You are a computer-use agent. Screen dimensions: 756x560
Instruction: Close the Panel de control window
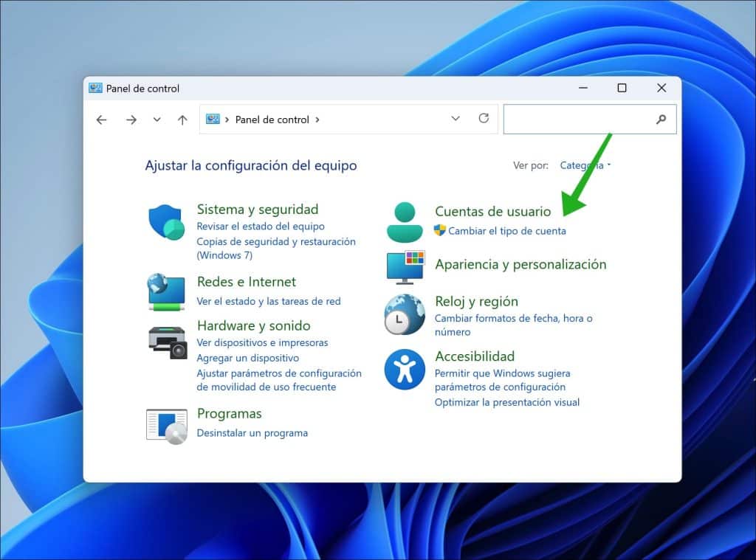[x=661, y=88]
